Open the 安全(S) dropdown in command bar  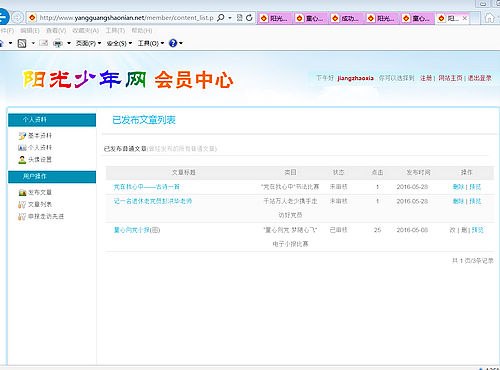pos(119,43)
